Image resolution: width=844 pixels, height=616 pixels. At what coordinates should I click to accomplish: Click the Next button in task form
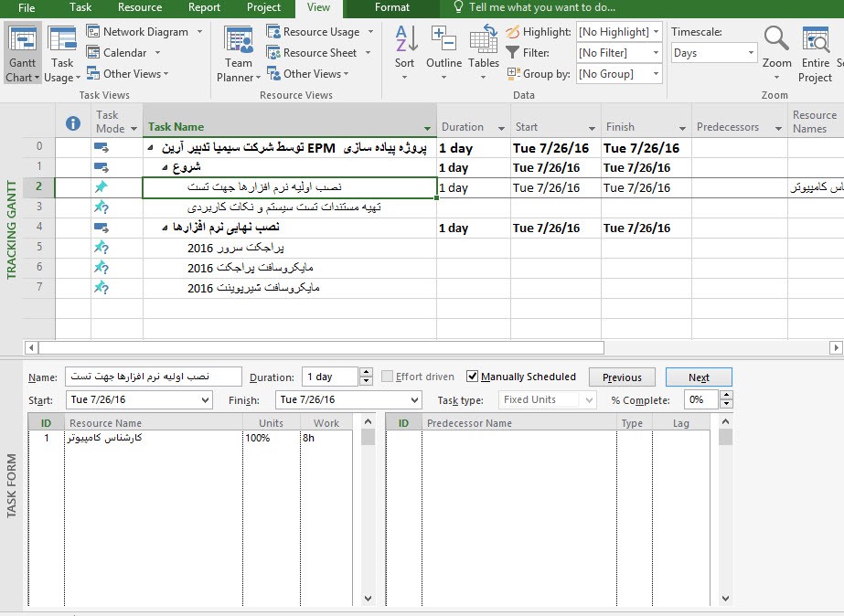click(699, 377)
